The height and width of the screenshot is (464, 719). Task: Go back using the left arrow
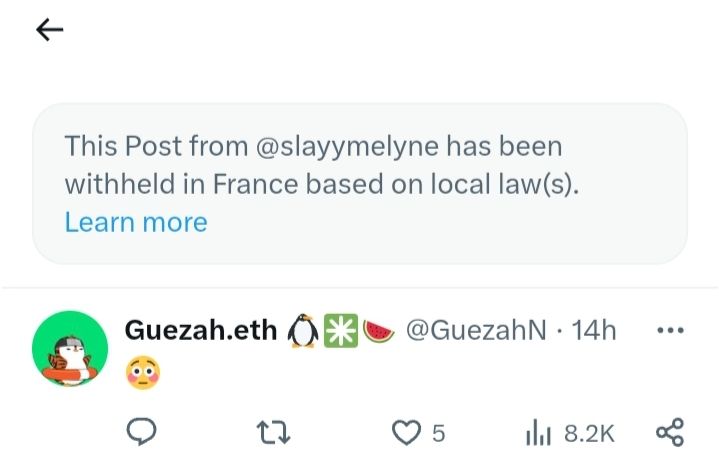coord(49,31)
